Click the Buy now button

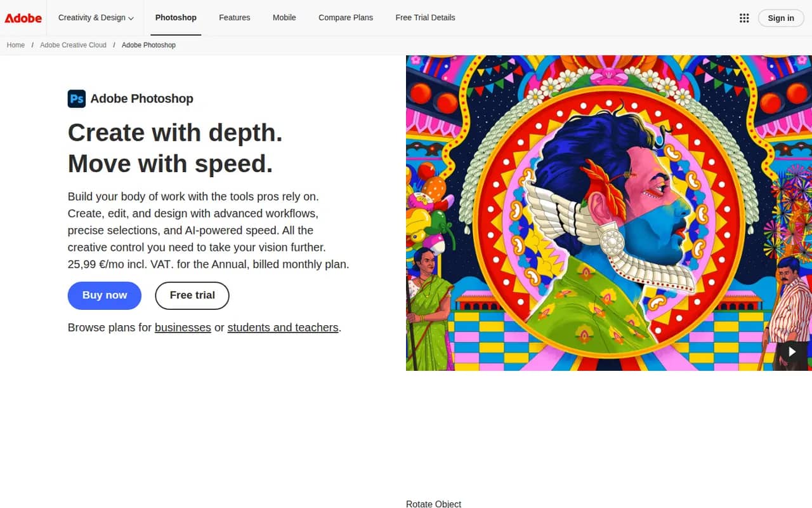105,295
